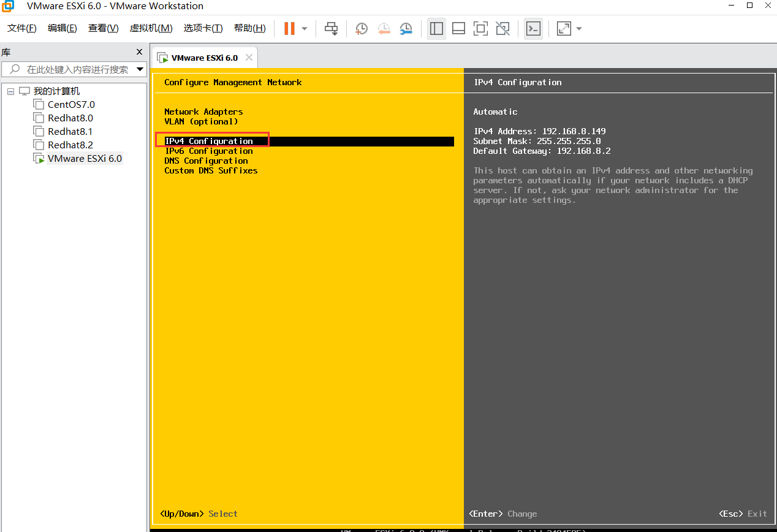Viewport: 777px width, 532px height.
Task: Click the Configure Management Network header
Action: [233, 82]
